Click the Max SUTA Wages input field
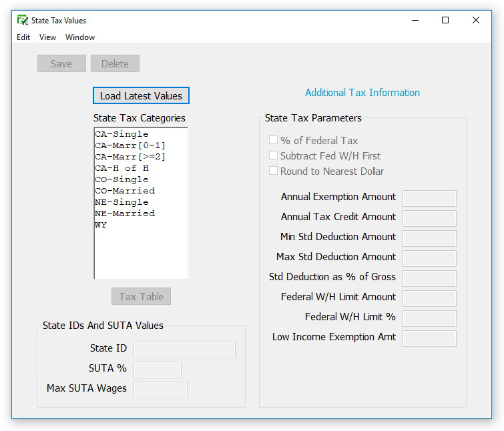Screen dimensions: 504x431 pyautogui.click(x=160, y=390)
